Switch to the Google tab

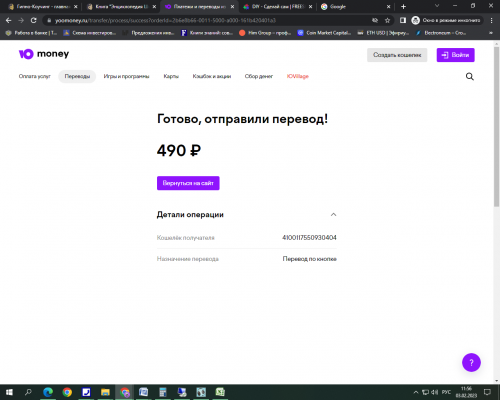coord(352,6)
